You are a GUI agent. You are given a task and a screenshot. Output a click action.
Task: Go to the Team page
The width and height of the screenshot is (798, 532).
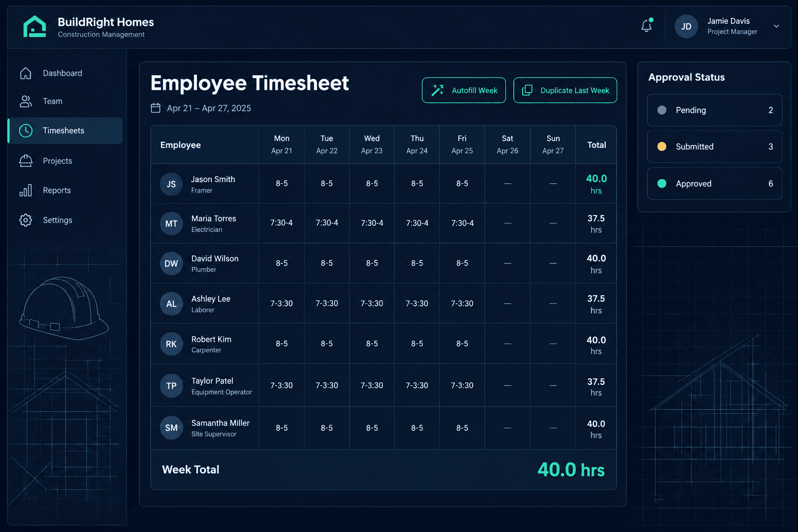click(65, 101)
